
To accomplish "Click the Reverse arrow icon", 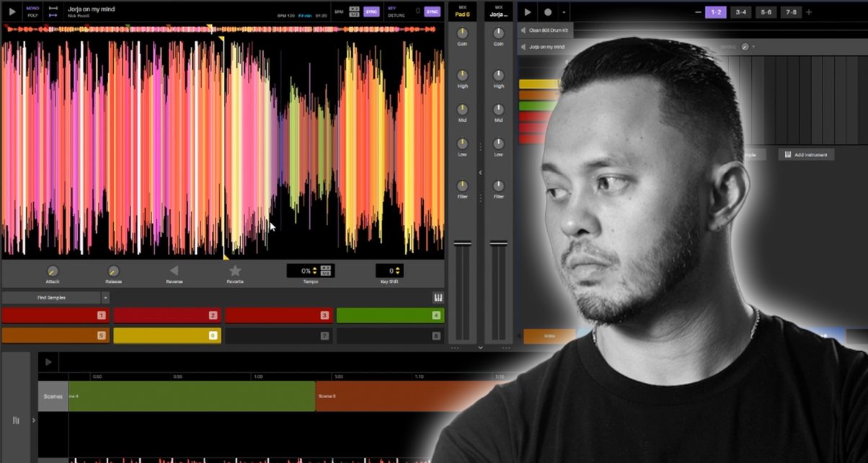I will click(174, 271).
